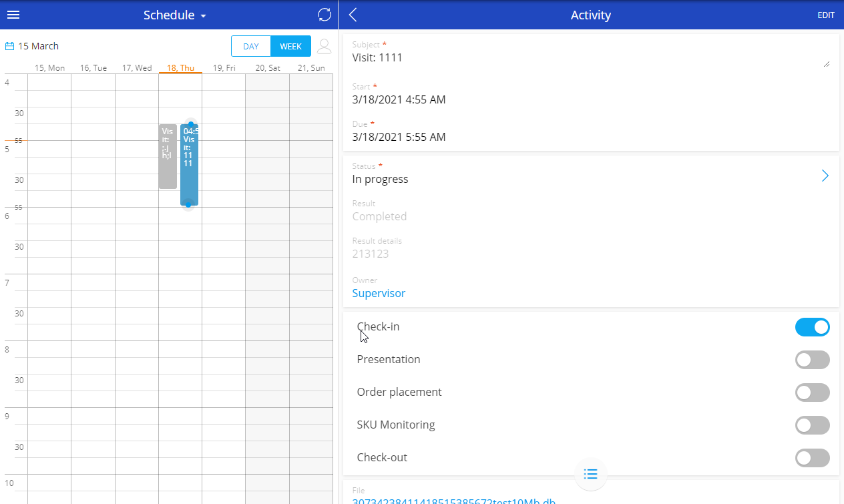This screenshot has width=844, height=504.
Task: Grab the top handle of the blue event
Action: (191, 124)
